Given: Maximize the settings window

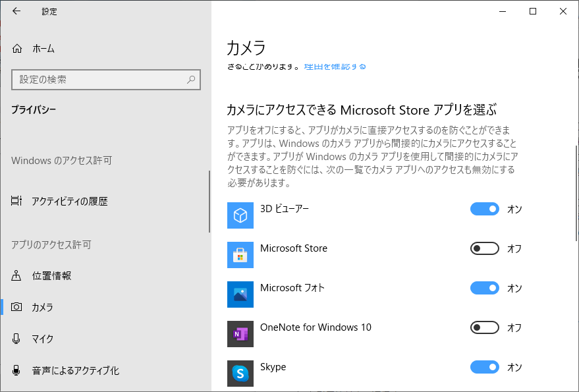Looking at the screenshot, I should tap(533, 11).
